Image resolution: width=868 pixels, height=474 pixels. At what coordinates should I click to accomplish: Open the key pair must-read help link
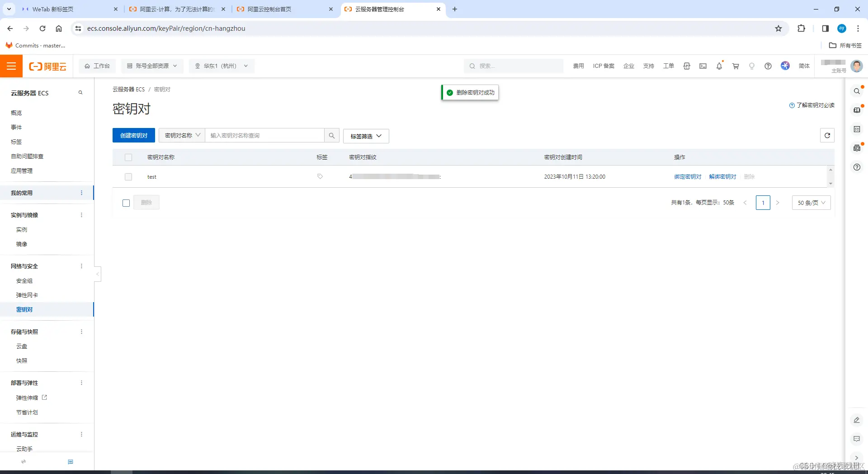812,105
